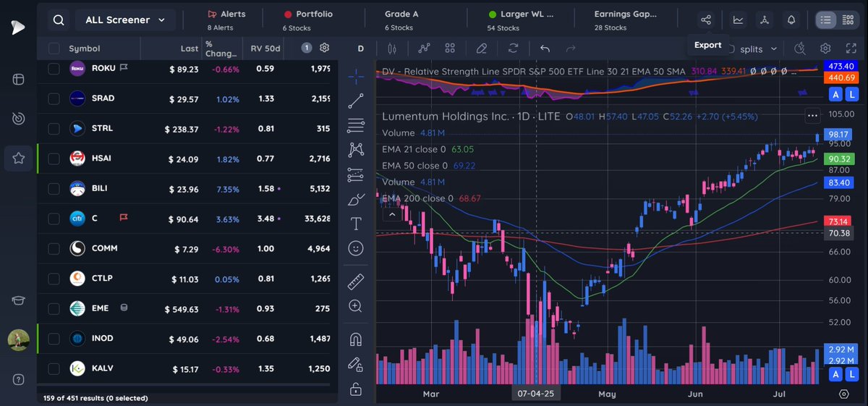Open the star favorites sidebar icon

pyautogui.click(x=19, y=158)
